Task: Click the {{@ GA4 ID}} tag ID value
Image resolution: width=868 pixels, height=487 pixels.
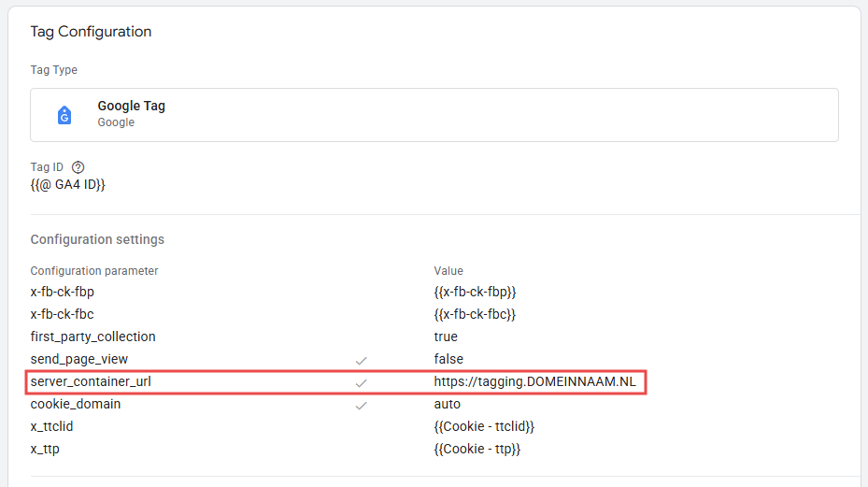Action: [68, 185]
